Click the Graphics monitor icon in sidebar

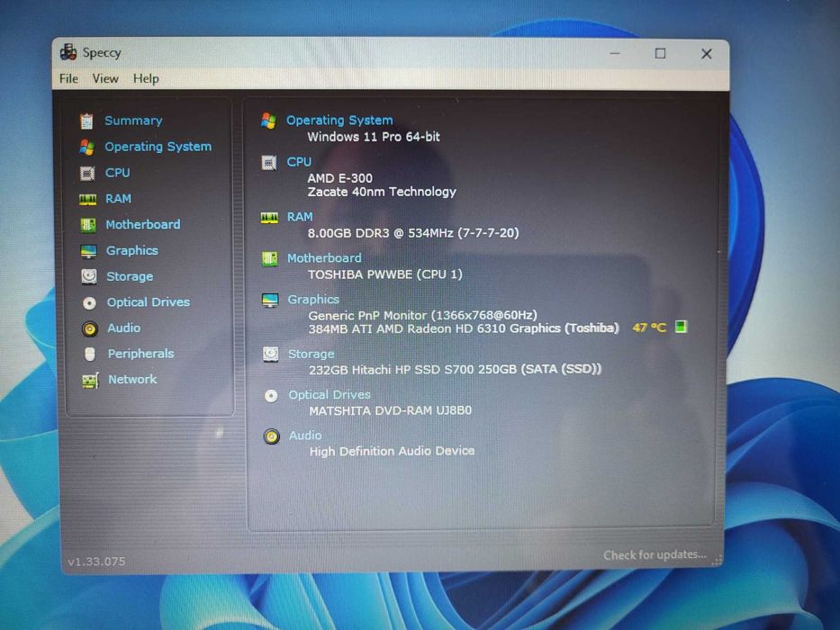(88, 251)
